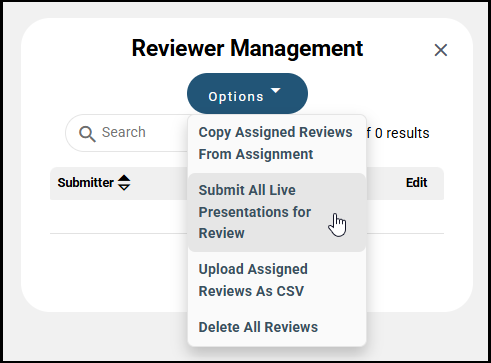Sort by Submitter column arrows
491x363 pixels.
(124, 183)
